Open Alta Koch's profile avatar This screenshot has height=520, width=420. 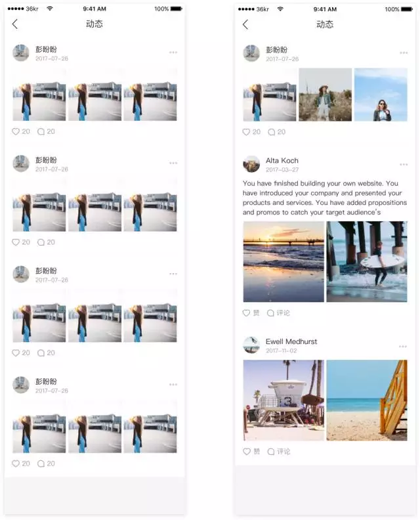(x=251, y=164)
